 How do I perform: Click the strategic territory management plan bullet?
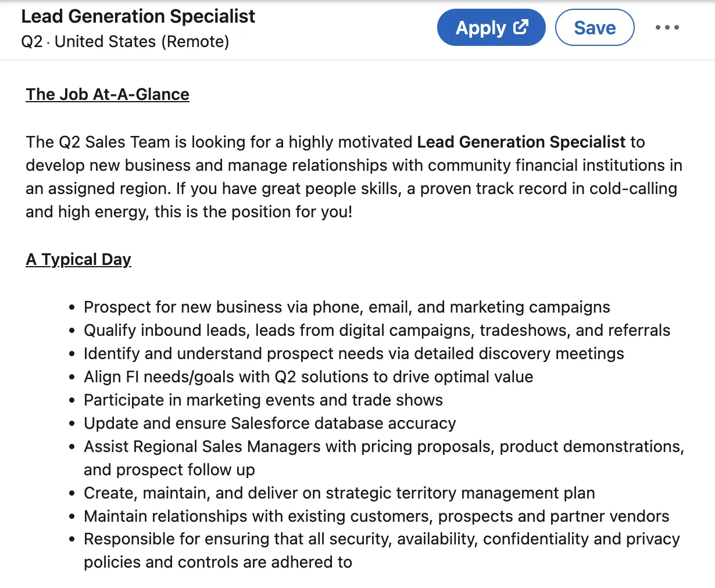click(339, 493)
